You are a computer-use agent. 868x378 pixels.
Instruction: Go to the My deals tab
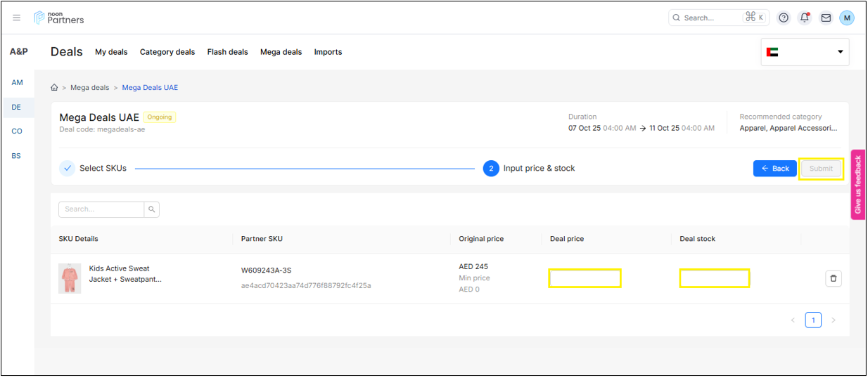tap(111, 52)
